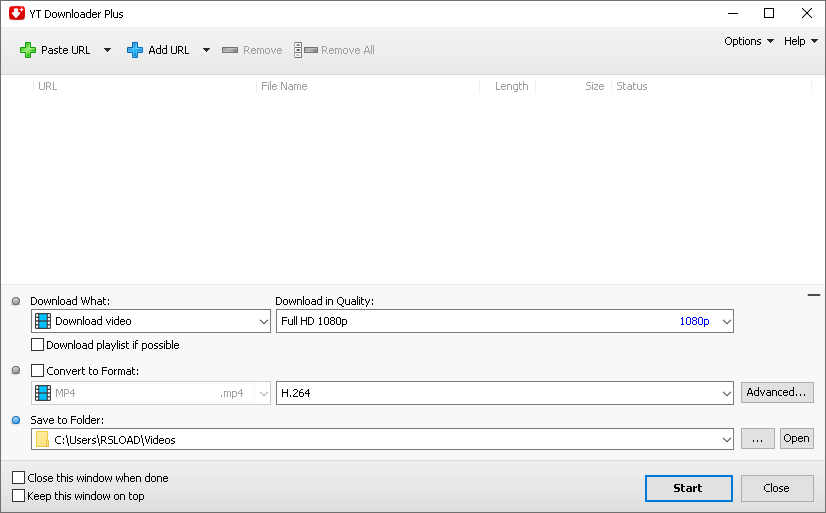The height and width of the screenshot is (513, 826).
Task: Expand the Download video combo box
Action: coord(263,321)
